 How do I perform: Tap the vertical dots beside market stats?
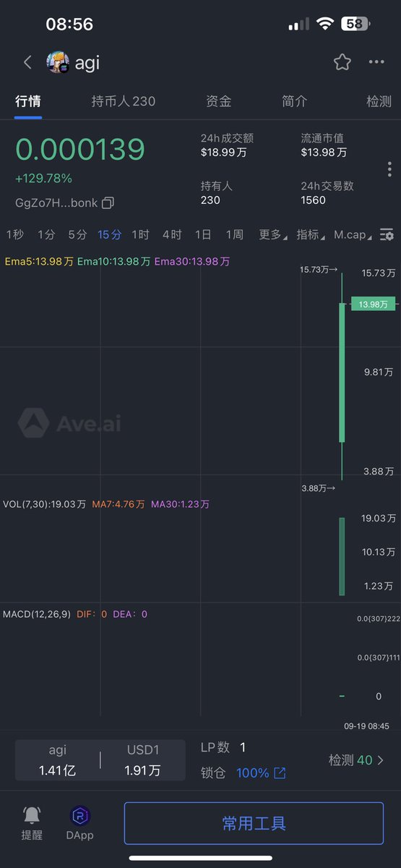(x=389, y=169)
